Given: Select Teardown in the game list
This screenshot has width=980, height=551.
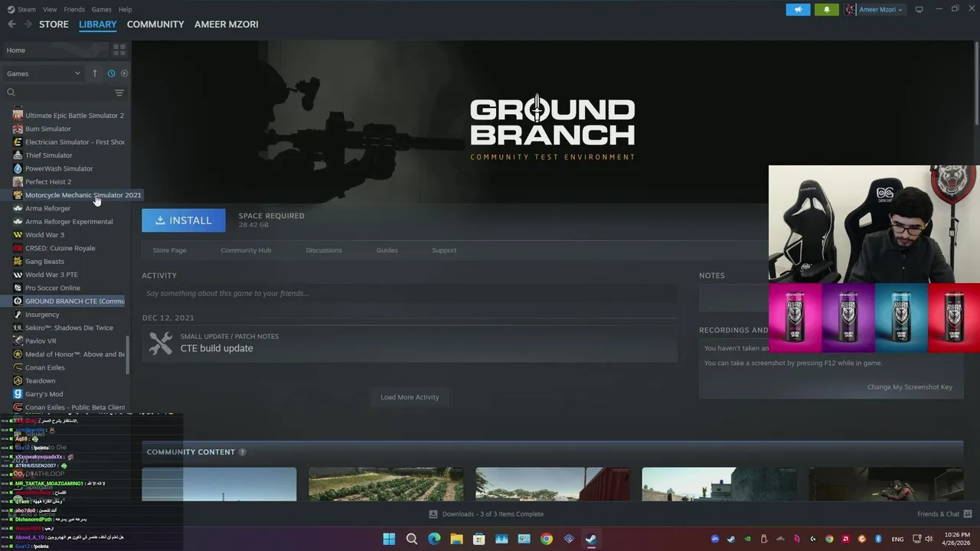Looking at the screenshot, I should 40,381.
